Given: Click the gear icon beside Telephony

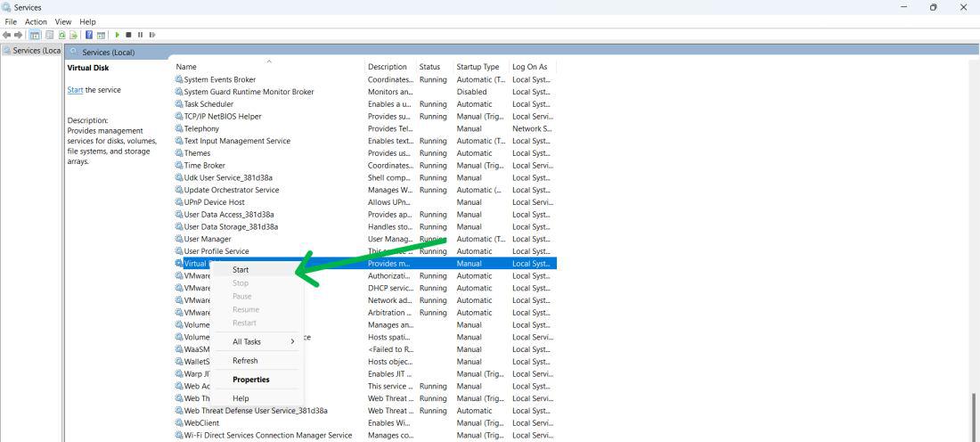Looking at the screenshot, I should click(179, 129).
